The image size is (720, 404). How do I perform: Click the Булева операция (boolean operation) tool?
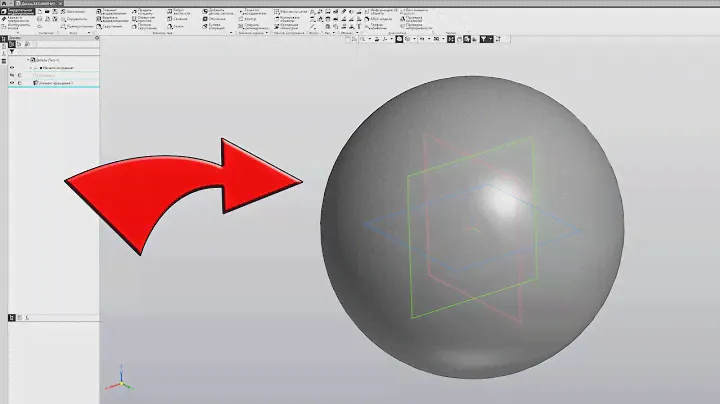click(x=208, y=26)
